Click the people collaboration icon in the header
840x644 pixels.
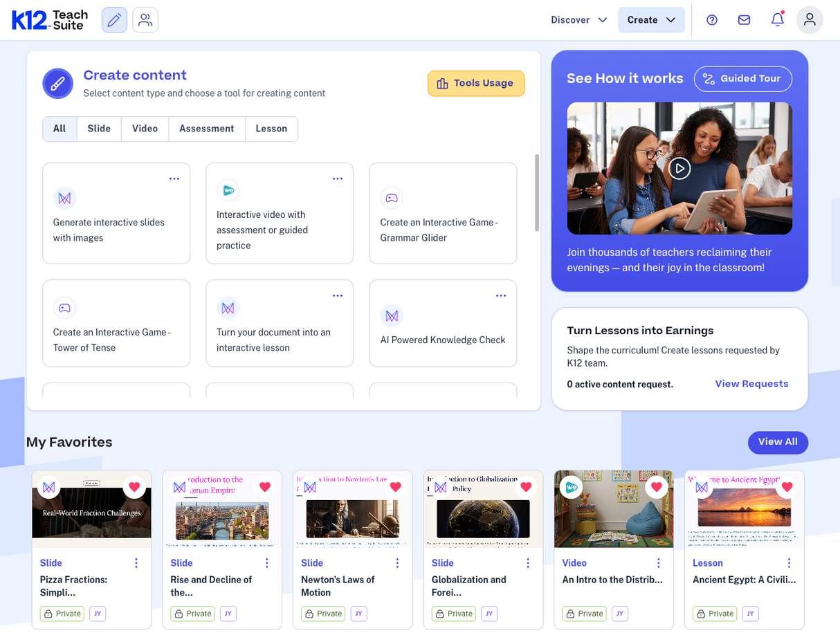click(145, 20)
